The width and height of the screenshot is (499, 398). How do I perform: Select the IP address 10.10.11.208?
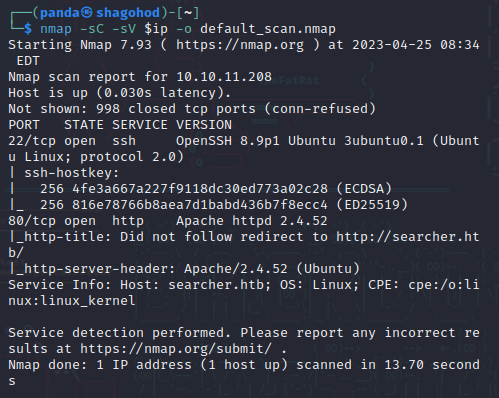click(224, 77)
